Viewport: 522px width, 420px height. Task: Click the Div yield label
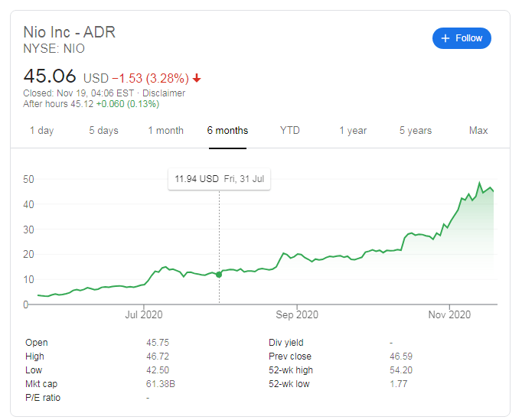point(286,343)
